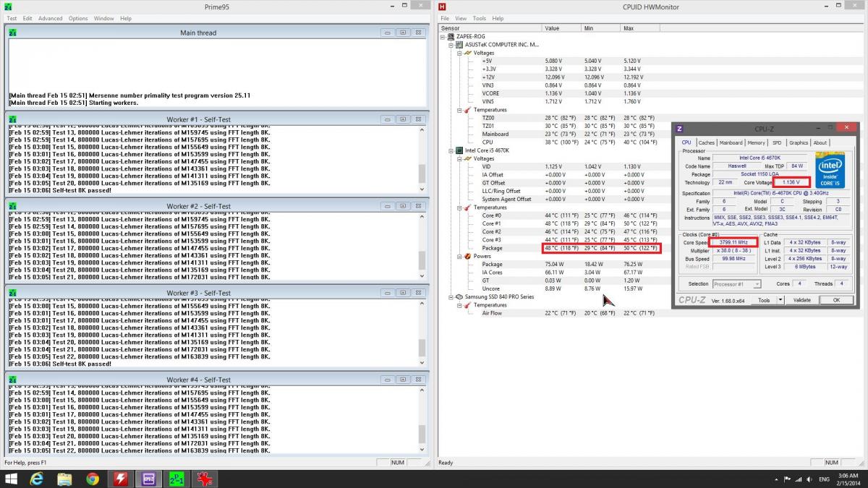Click the CPU-Z purple Z title icon

click(679, 129)
